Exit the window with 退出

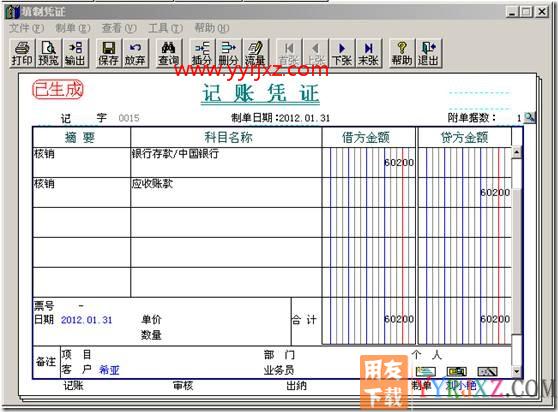pyautogui.click(x=428, y=53)
